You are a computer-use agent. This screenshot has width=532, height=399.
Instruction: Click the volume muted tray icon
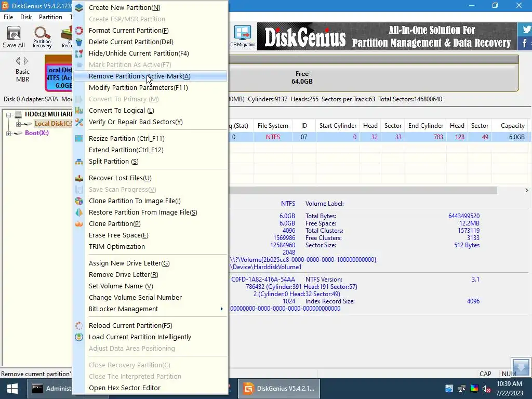pos(486,389)
